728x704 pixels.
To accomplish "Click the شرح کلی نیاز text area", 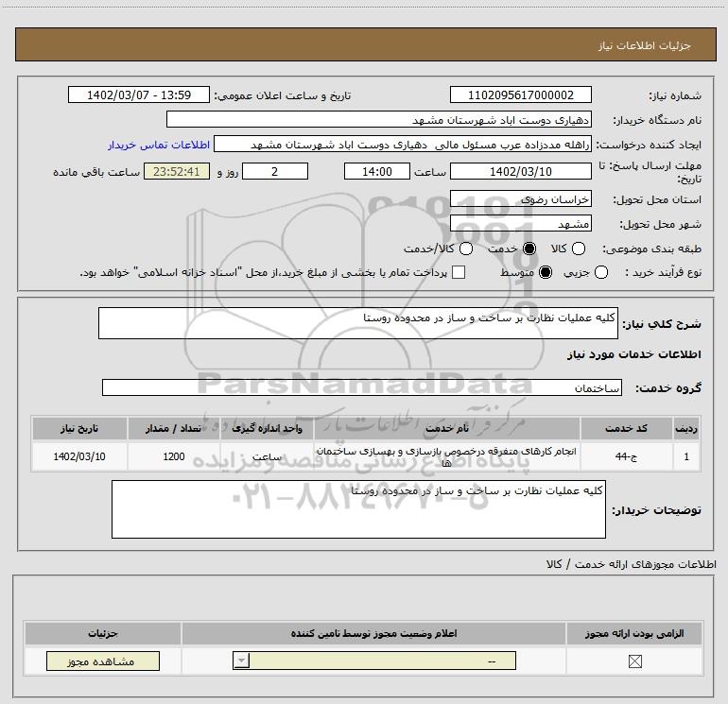I will click(358, 323).
